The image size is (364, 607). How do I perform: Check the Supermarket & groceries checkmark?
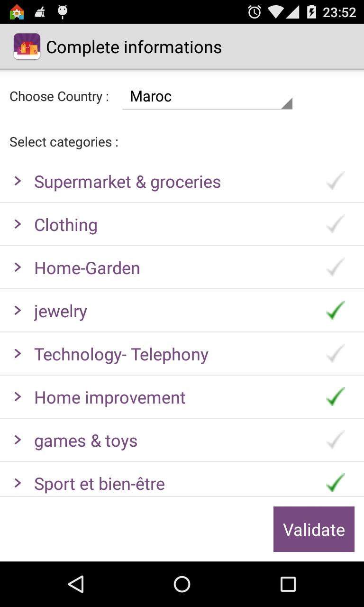336,181
